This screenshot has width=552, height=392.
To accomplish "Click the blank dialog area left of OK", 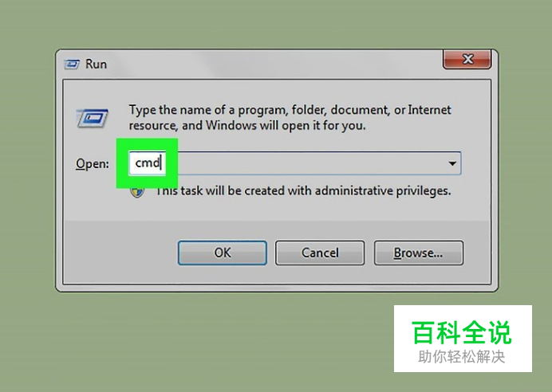I will coord(120,253).
